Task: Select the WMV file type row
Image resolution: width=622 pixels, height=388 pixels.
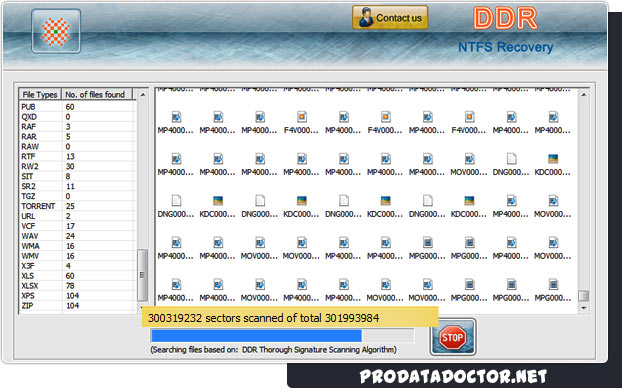Action: tap(77, 256)
